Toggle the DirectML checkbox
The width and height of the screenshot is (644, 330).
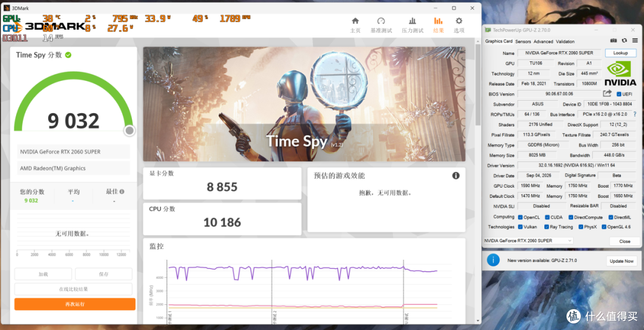pyautogui.click(x=611, y=217)
